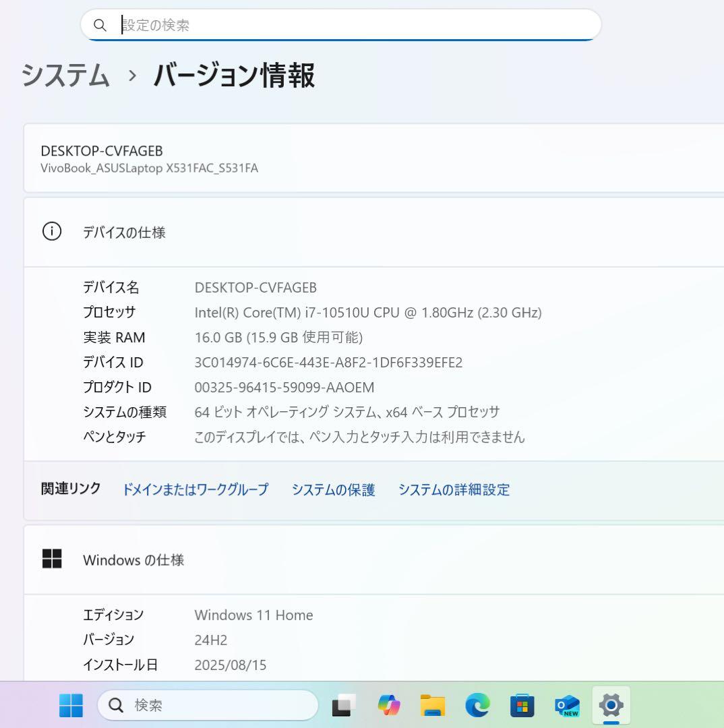Click the info icon beside デバイスの仕様
Screen dimensions: 724x728
[x=51, y=231]
